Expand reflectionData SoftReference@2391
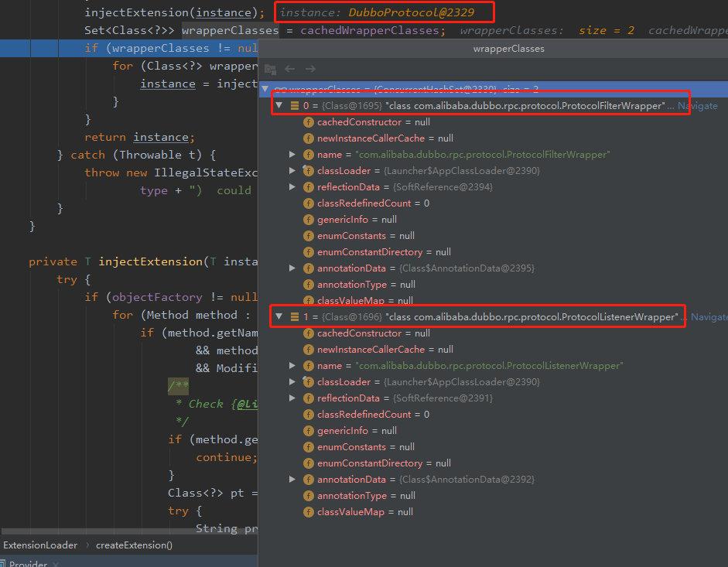This screenshot has height=567, width=728. 292,398
